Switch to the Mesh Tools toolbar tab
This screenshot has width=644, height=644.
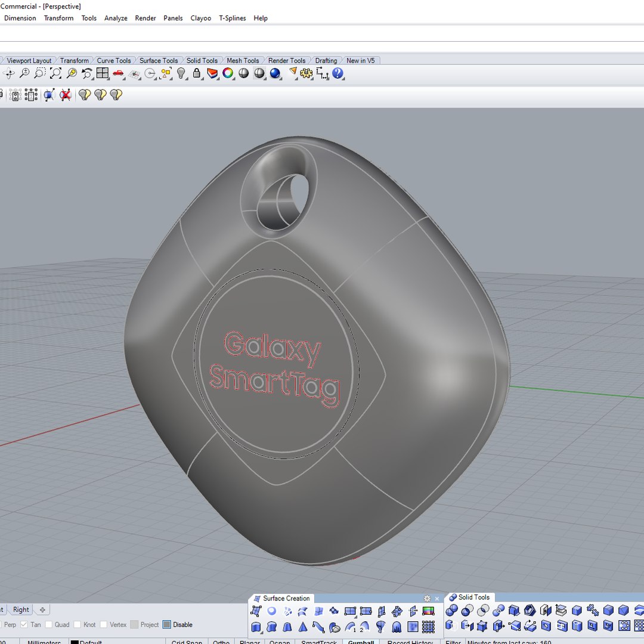pos(243,60)
